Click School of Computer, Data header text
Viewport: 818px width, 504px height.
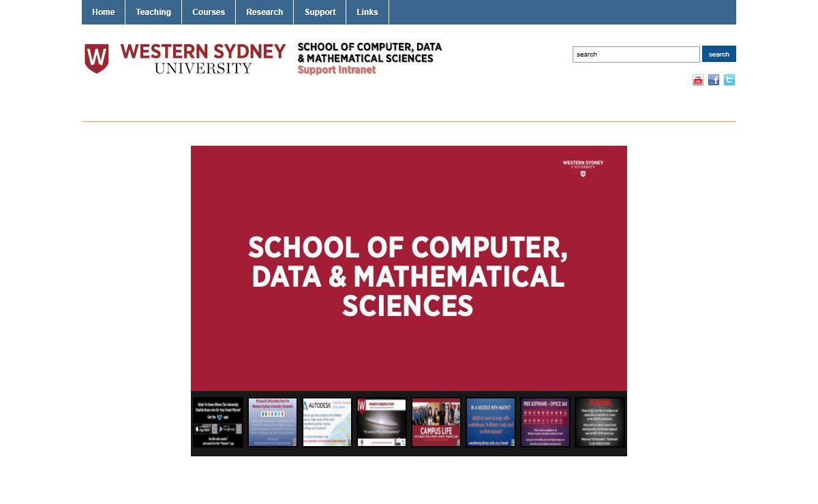tap(369, 52)
